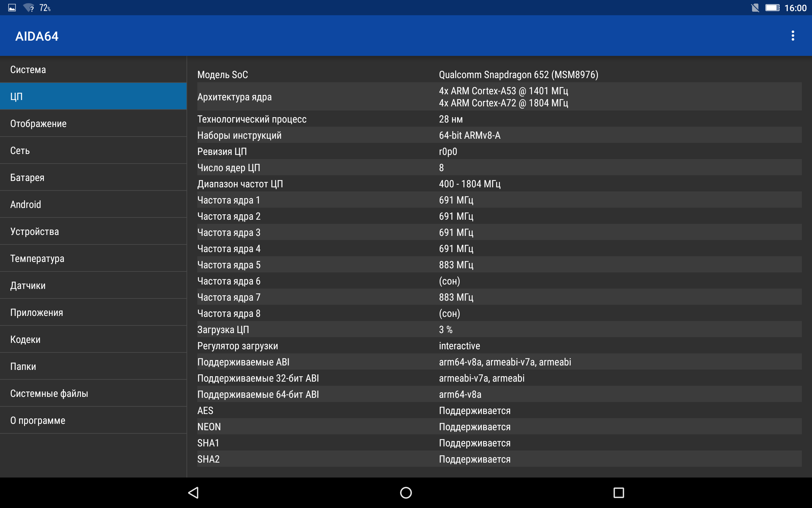Tap the 16:00 clock in status bar
The height and width of the screenshot is (508, 812).
[795, 8]
